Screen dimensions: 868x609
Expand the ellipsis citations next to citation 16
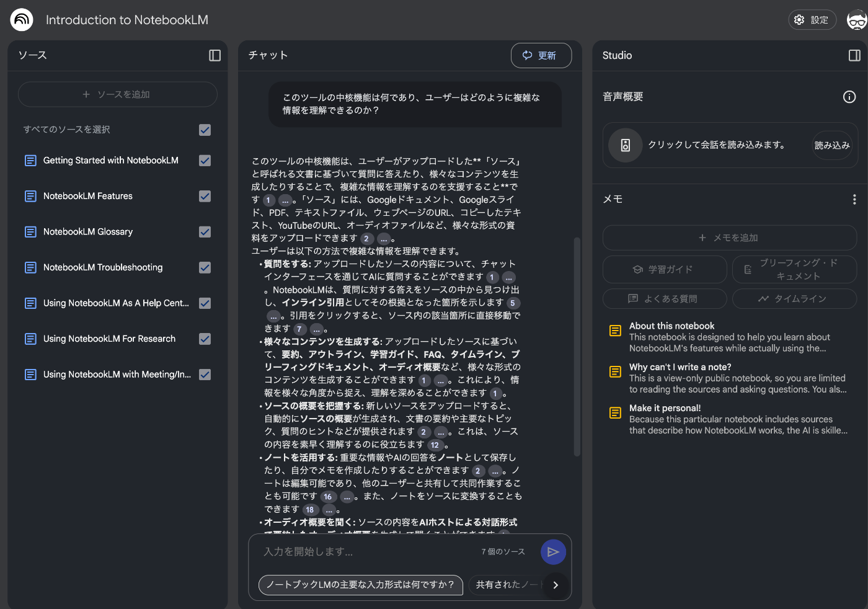point(347,497)
